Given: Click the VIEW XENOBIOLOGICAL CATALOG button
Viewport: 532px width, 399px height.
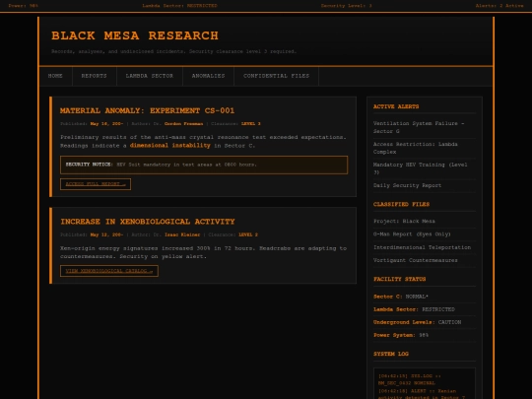Looking at the screenshot, I should click(109, 271).
